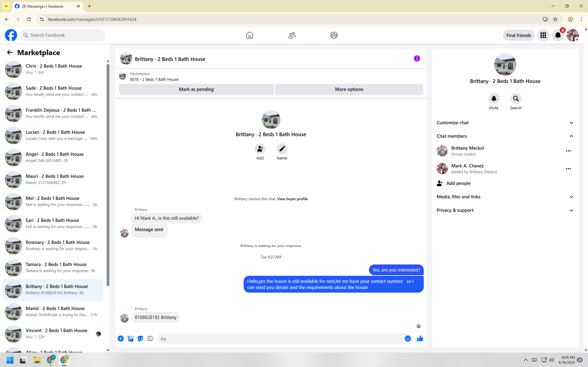Image resolution: width=588 pixels, height=367 pixels.
Task: Open the Groups icon in the top navigation
Action: point(334,35)
